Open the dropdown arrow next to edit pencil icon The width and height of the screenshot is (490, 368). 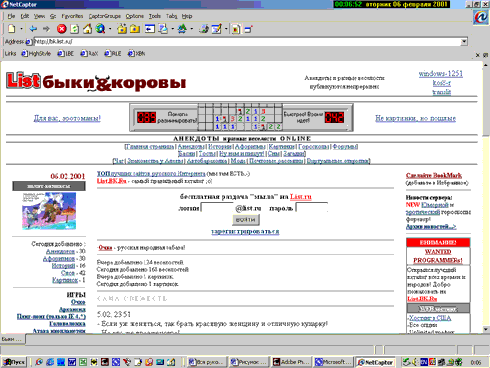[x=226, y=29]
